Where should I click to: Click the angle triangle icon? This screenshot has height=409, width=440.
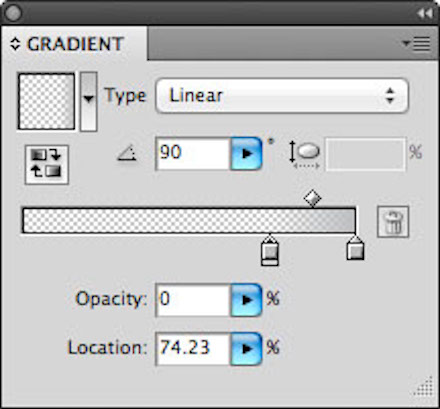click(x=127, y=153)
